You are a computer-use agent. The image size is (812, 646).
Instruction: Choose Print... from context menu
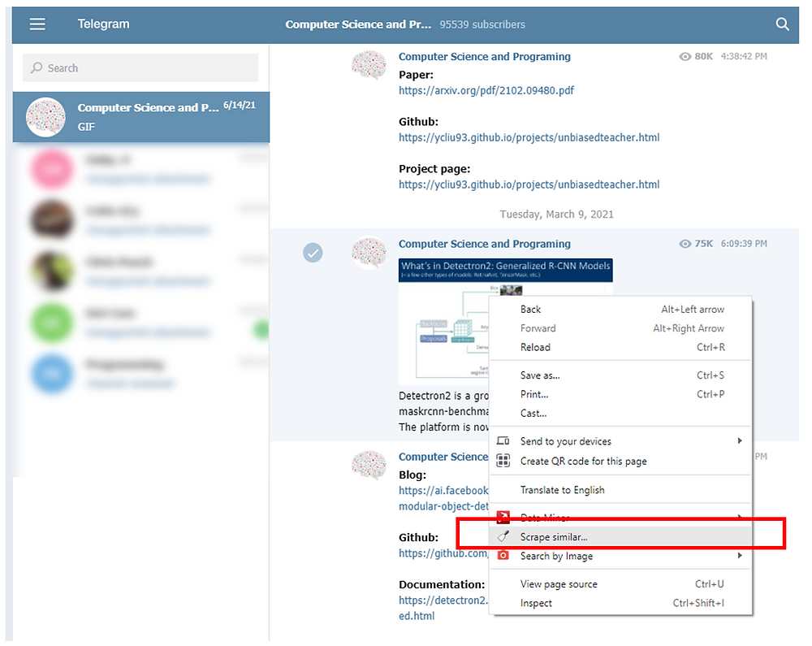[620, 395]
